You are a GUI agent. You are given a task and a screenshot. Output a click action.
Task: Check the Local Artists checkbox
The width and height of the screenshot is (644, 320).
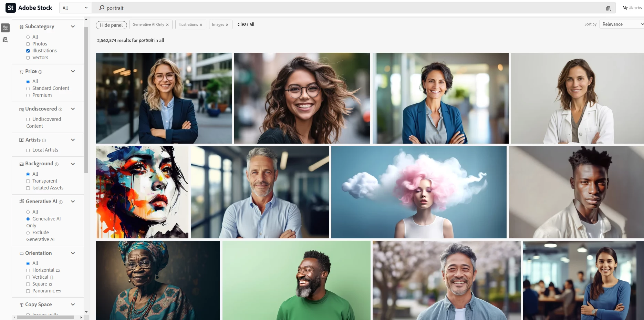pyautogui.click(x=28, y=151)
